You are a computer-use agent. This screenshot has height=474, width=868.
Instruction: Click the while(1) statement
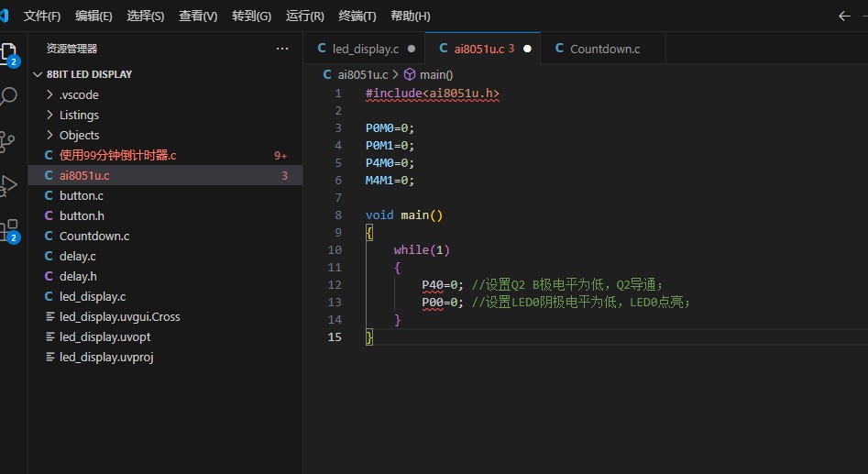[422, 249]
